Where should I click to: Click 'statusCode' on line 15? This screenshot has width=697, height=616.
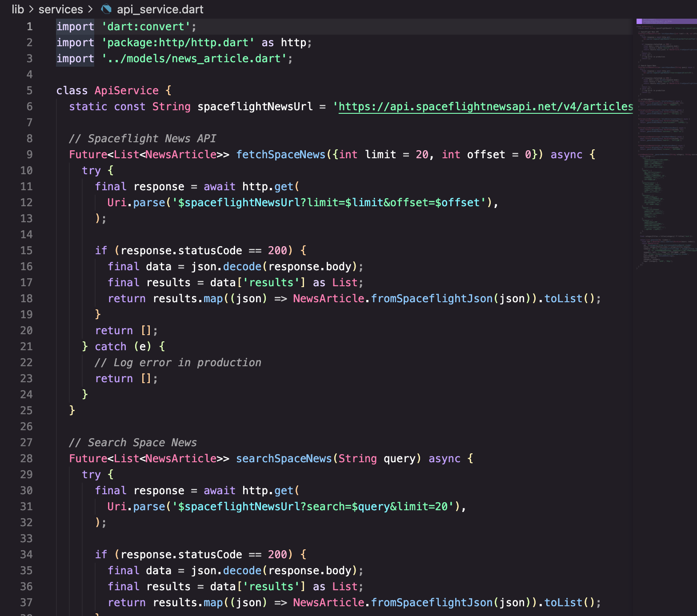(210, 251)
